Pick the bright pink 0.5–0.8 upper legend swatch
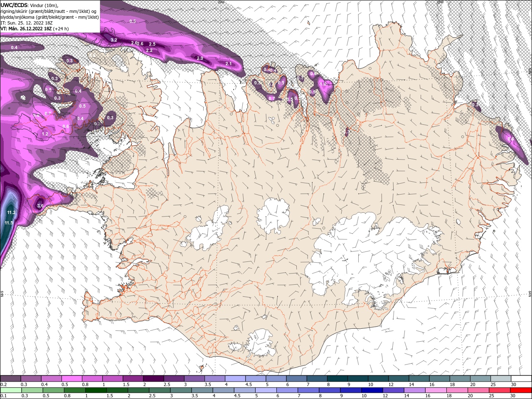 72,379
